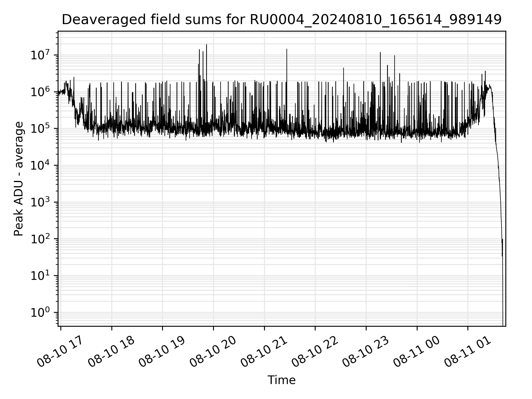Click the y-axis label 'Peak ADU - average'
Screen dimensions: 532x399
coord(19,179)
